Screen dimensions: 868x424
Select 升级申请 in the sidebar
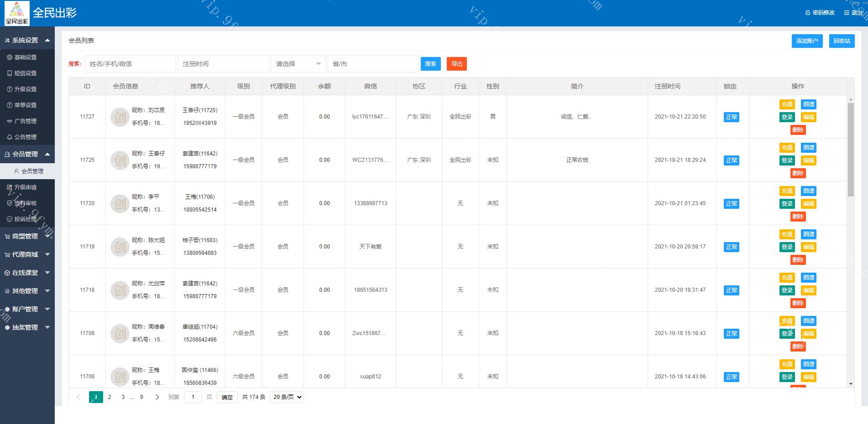pos(25,187)
